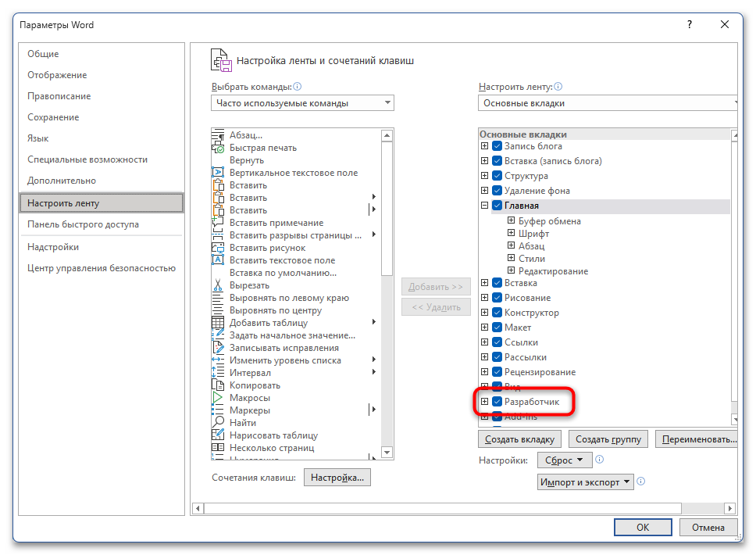Select the Быстрая печать command icon

pos(218,148)
